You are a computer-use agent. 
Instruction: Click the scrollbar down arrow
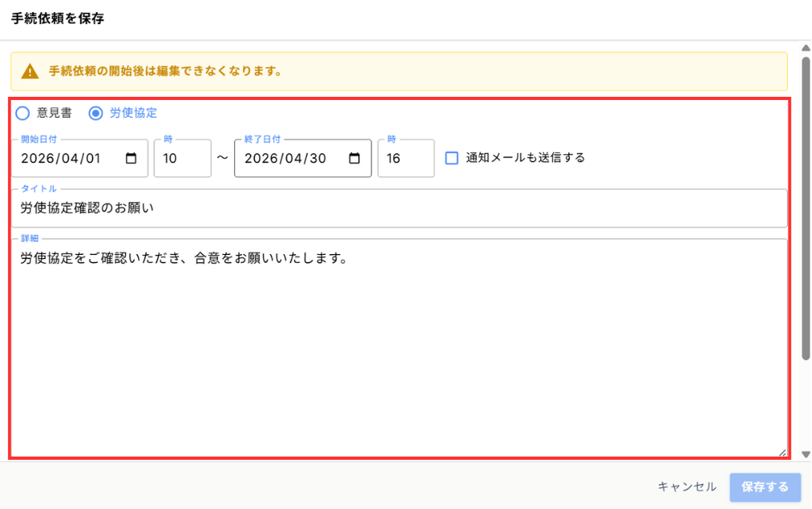tap(806, 455)
